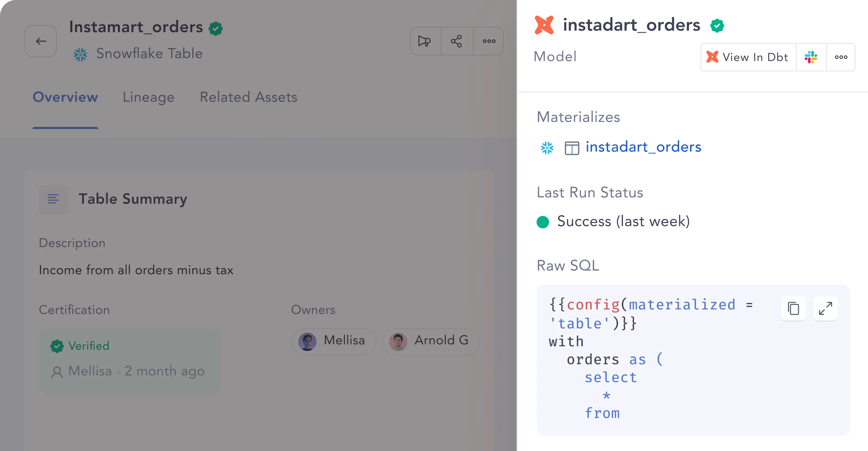Screen dimensions: 868x451
Task: Click the 'from' keyword in SQL block
Action: [602, 413]
